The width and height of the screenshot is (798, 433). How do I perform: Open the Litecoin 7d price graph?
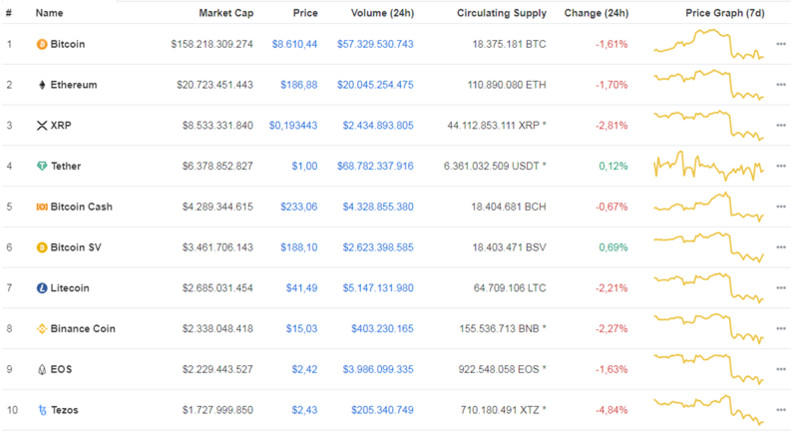click(709, 287)
